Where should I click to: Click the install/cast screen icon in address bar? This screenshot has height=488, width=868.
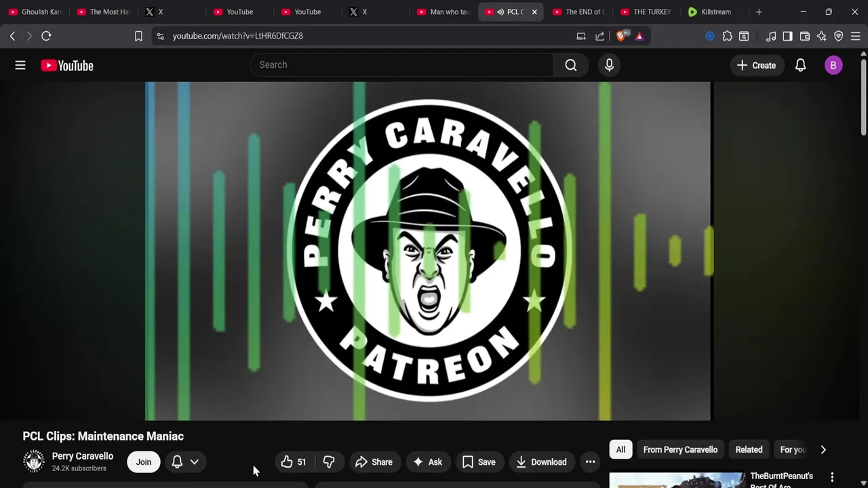tap(581, 36)
